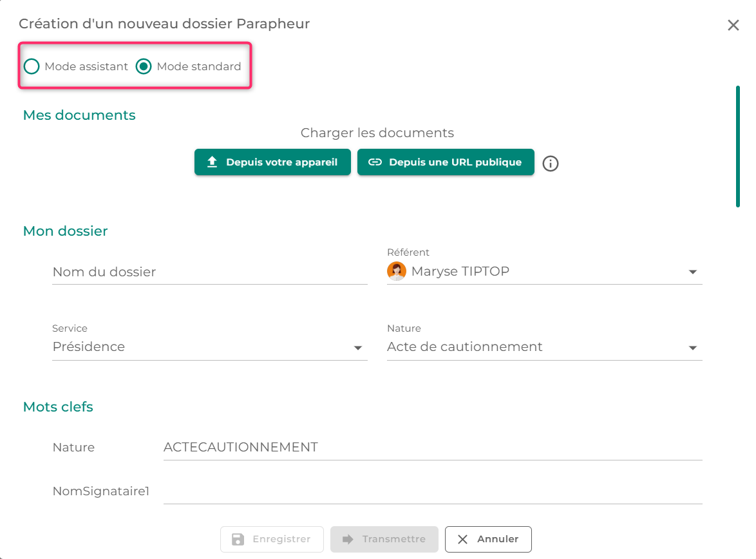Screen dimensions: 756x559
Task: Click the NomSignataire1 input field
Action: coord(433,491)
